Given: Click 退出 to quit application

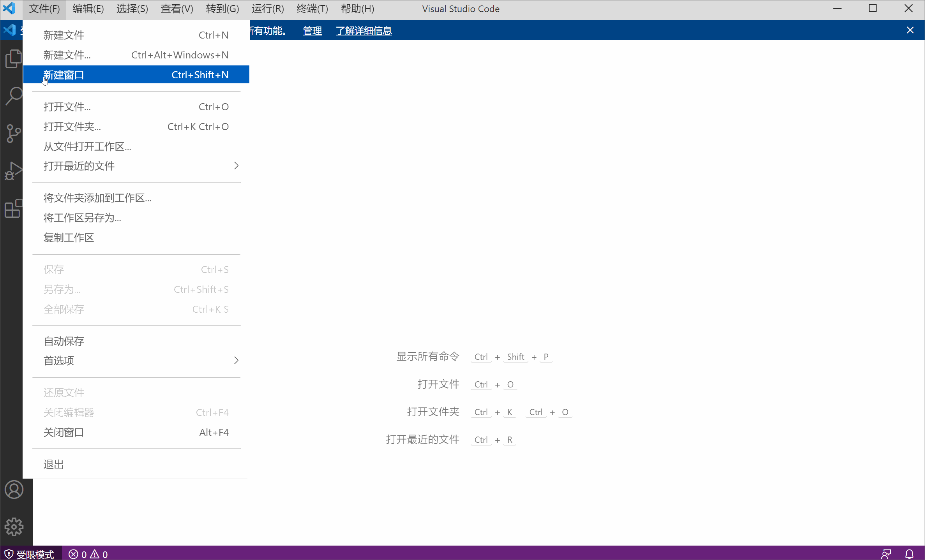Looking at the screenshot, I should [53, 464].
